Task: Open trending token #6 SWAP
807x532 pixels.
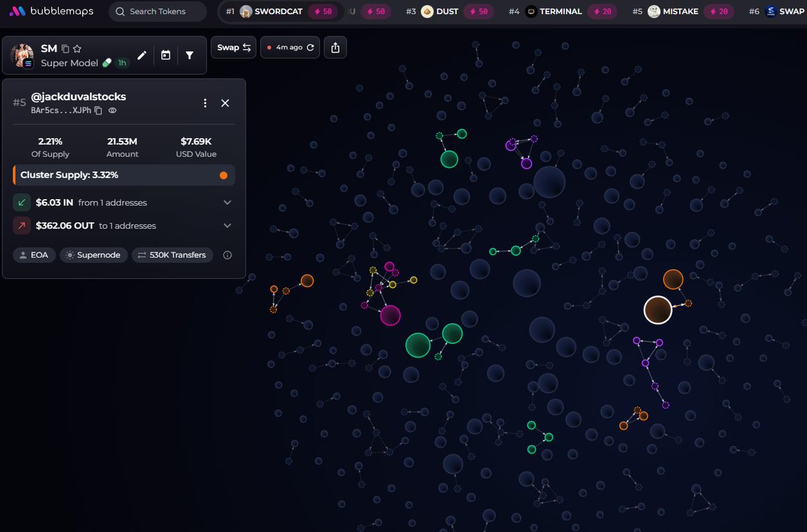Action: [x=777, y=11]
